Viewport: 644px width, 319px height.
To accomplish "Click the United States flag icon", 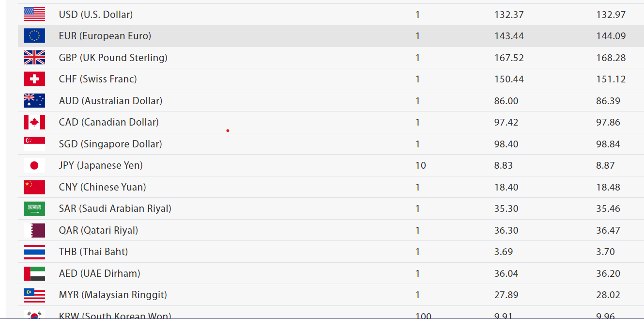I will 34,15.
